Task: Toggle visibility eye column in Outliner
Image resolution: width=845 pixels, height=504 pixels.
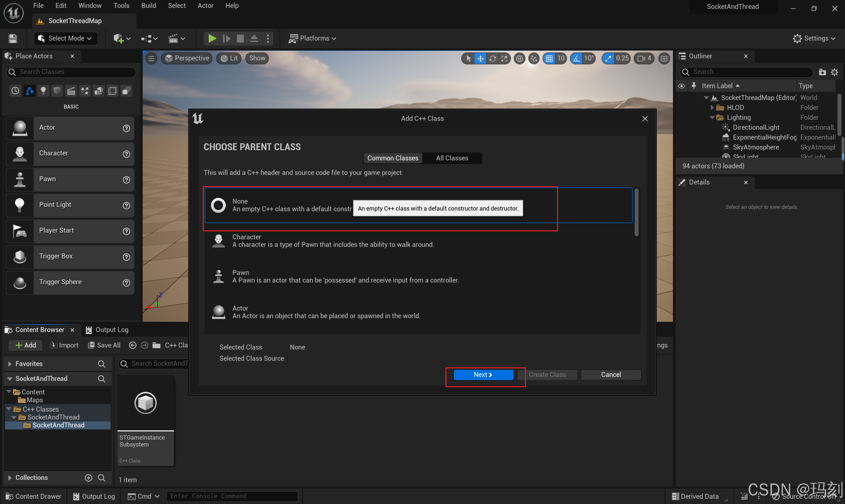Action: click(681, 86)
